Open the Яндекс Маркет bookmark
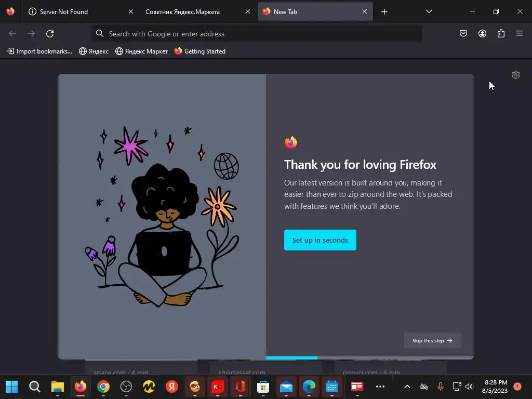Viewport: 532px width, 399px height. click(141, 51)
